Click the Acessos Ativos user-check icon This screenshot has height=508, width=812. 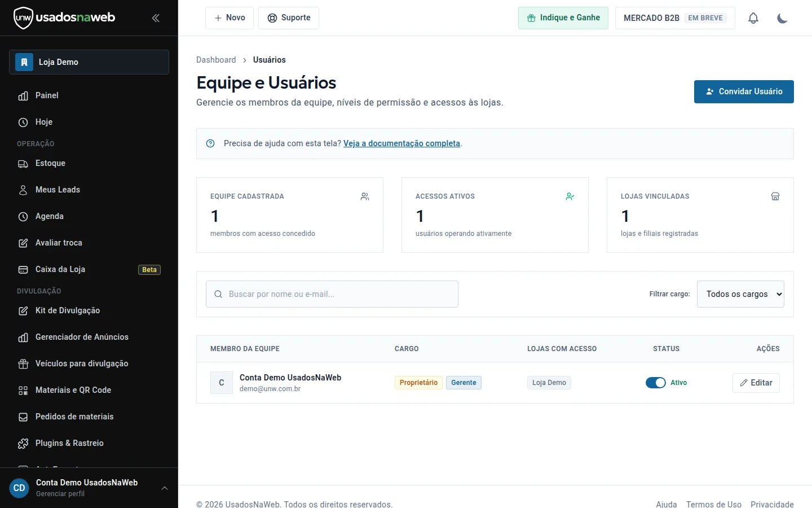coord(570,196)
